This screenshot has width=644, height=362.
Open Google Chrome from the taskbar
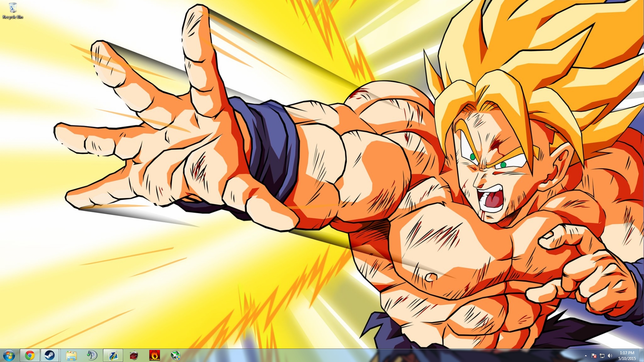point(30,355)
